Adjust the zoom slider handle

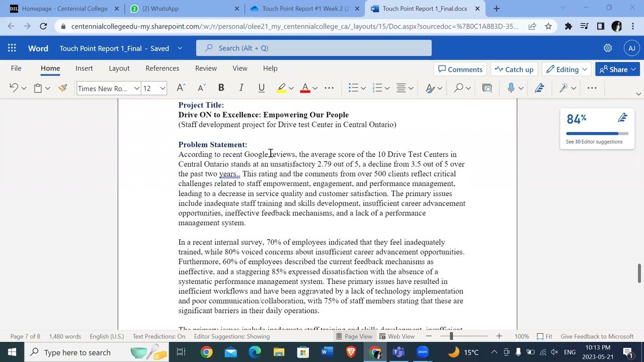[x=451, y=336]
